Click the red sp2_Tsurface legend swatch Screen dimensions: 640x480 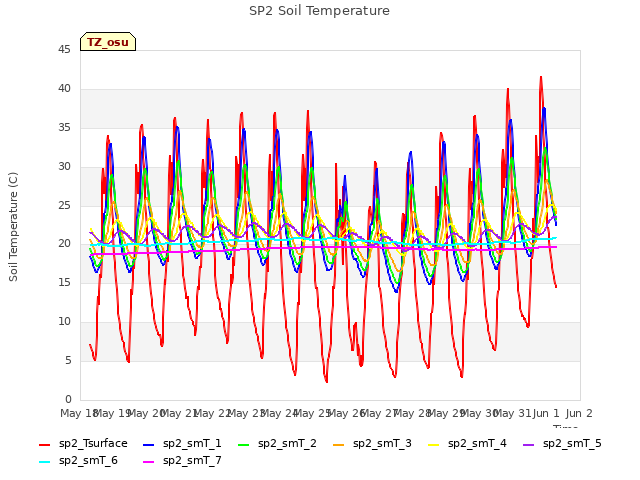click(x=44, y=444)
